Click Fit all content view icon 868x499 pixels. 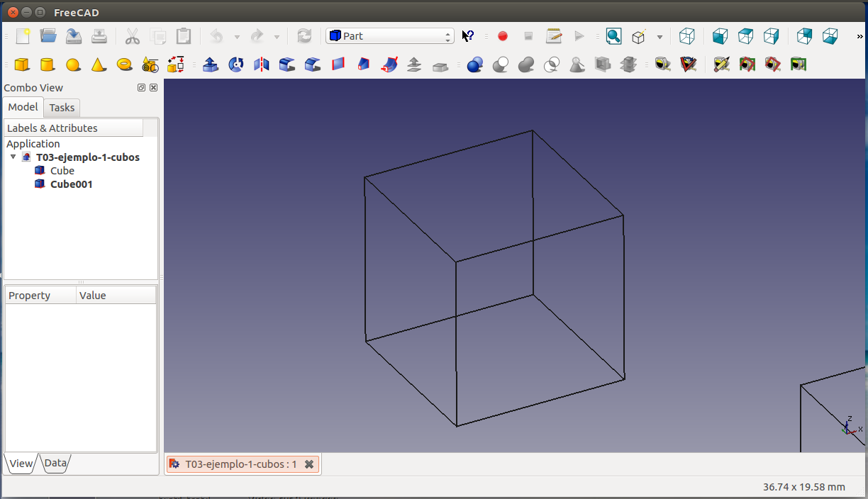click(613, 36)
